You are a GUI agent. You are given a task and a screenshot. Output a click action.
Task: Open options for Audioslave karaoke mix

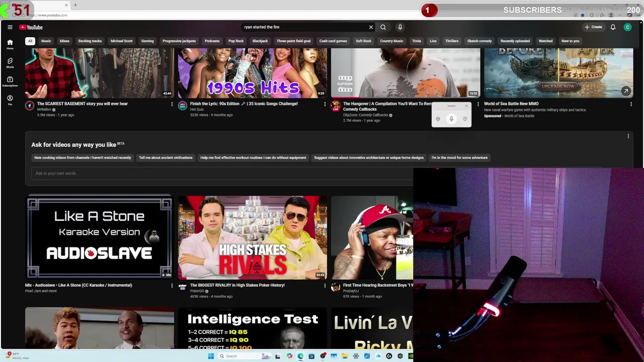[172, 286]
